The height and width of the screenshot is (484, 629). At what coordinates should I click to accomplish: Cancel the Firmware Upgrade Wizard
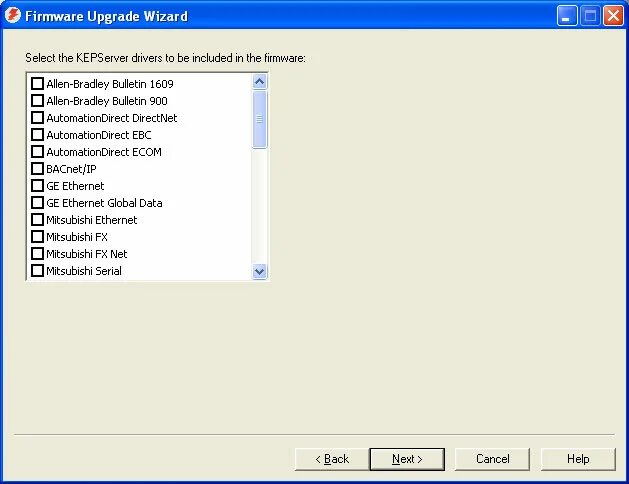tap(492, 459)
